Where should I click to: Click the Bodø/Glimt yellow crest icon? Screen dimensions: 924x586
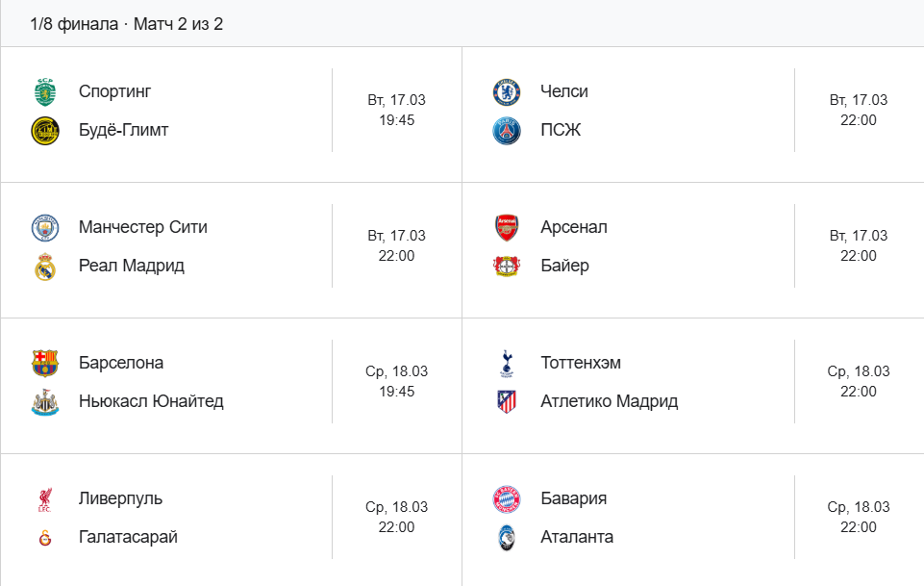pos(45,130)
